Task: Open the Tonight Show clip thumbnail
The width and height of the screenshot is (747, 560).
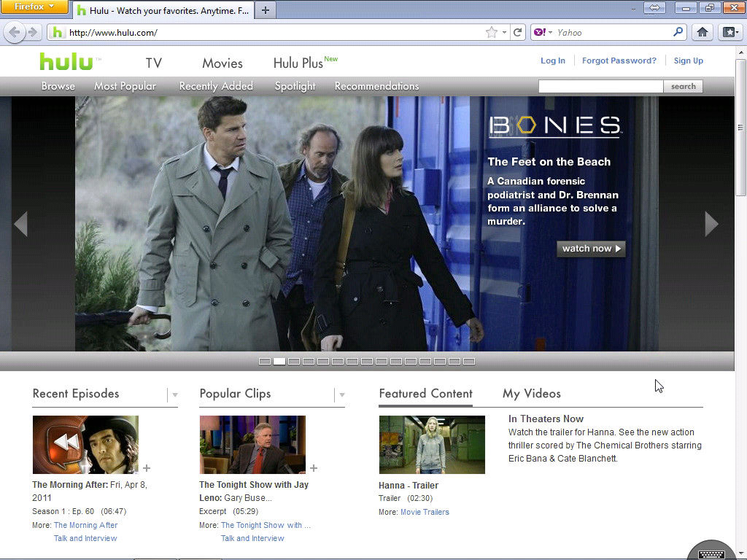Action: 252,445
